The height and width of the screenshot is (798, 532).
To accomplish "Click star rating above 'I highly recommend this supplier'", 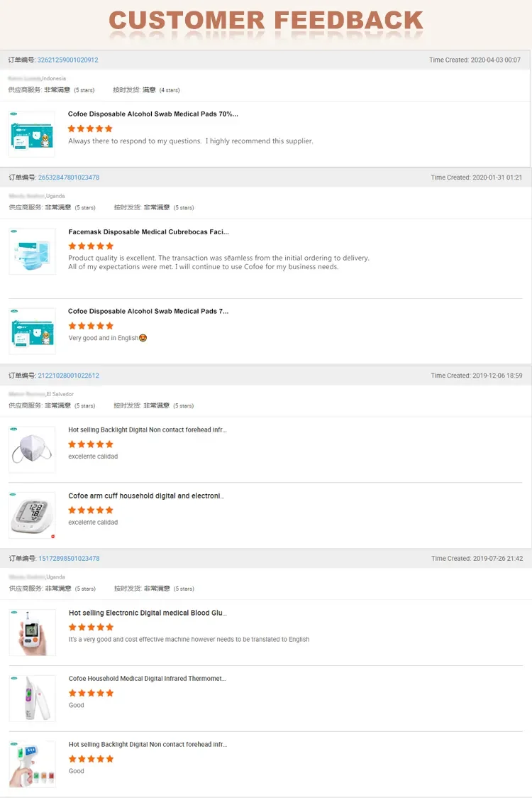I will (x=90, y=129).
